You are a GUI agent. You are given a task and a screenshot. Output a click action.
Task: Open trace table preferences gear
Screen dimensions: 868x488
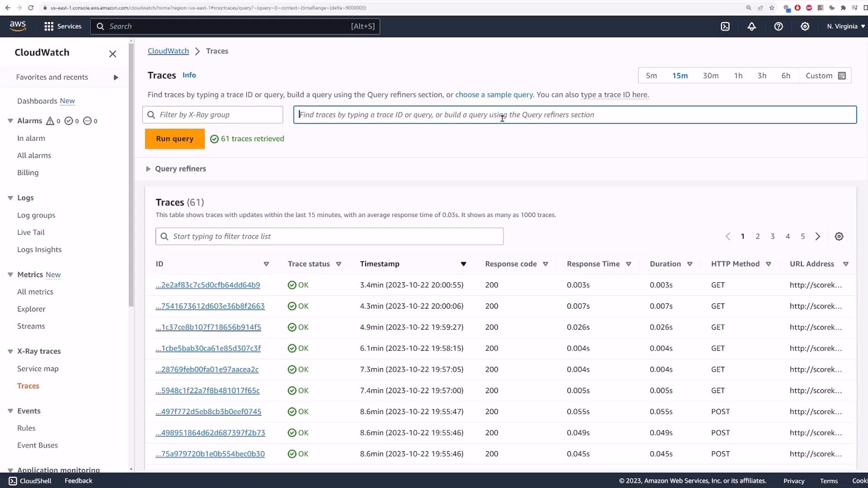839,236
